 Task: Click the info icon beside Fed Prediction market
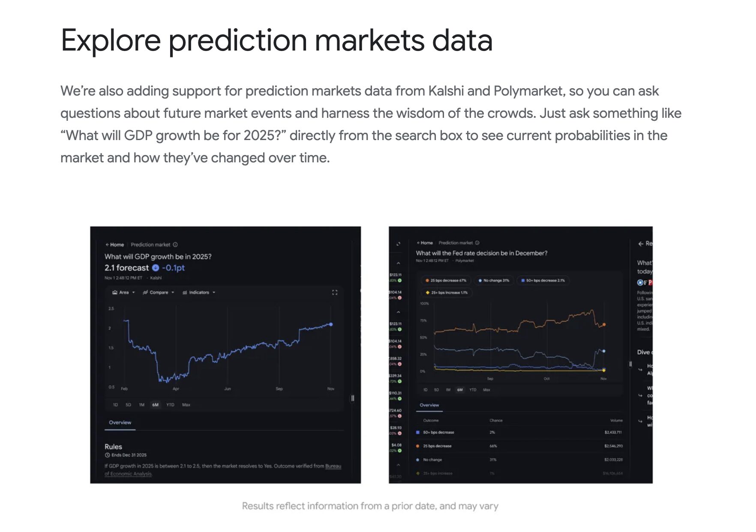click(477, 243)
